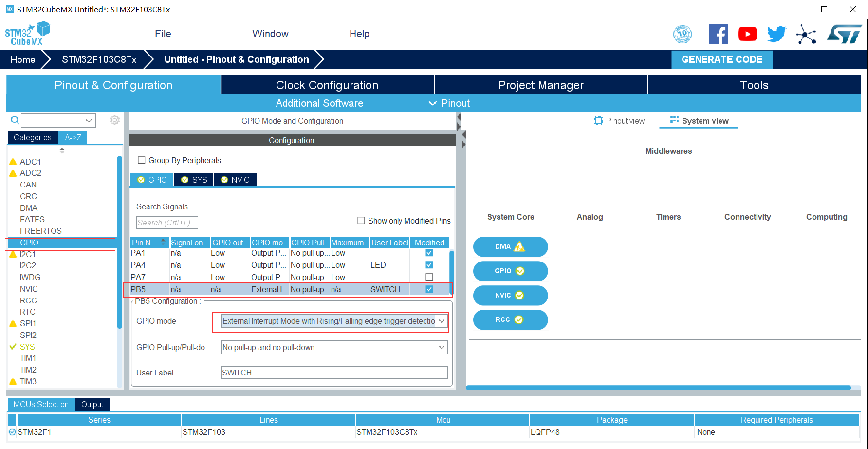Expand the Pinout dropdown menu
This screenshot has height=449, width=868.
[449, 103]
